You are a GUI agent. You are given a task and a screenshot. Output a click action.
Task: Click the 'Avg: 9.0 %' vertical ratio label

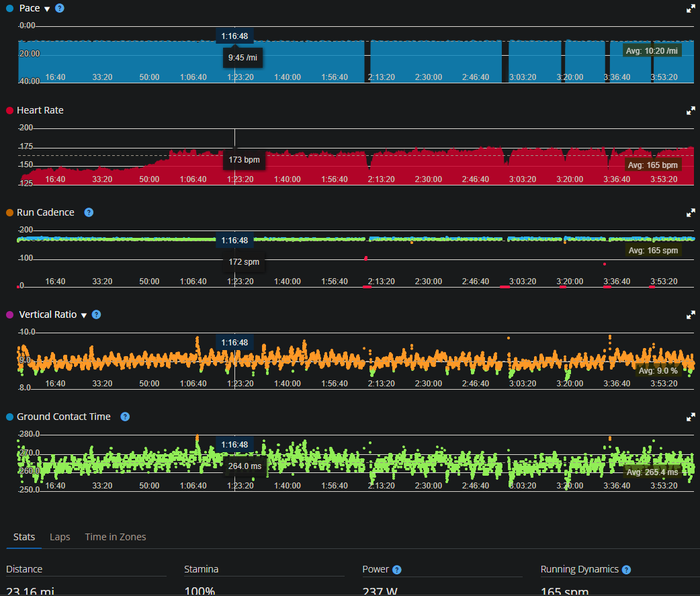click(658, 370)
